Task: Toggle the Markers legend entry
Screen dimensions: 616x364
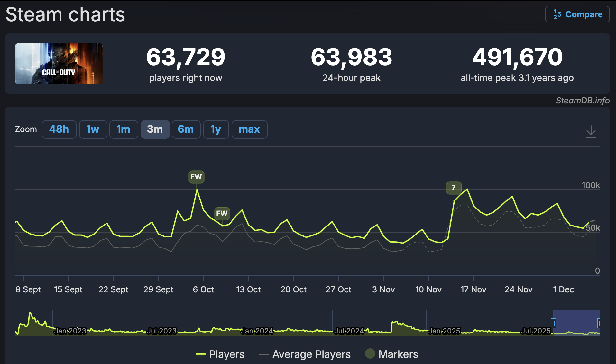Action: 392,354
